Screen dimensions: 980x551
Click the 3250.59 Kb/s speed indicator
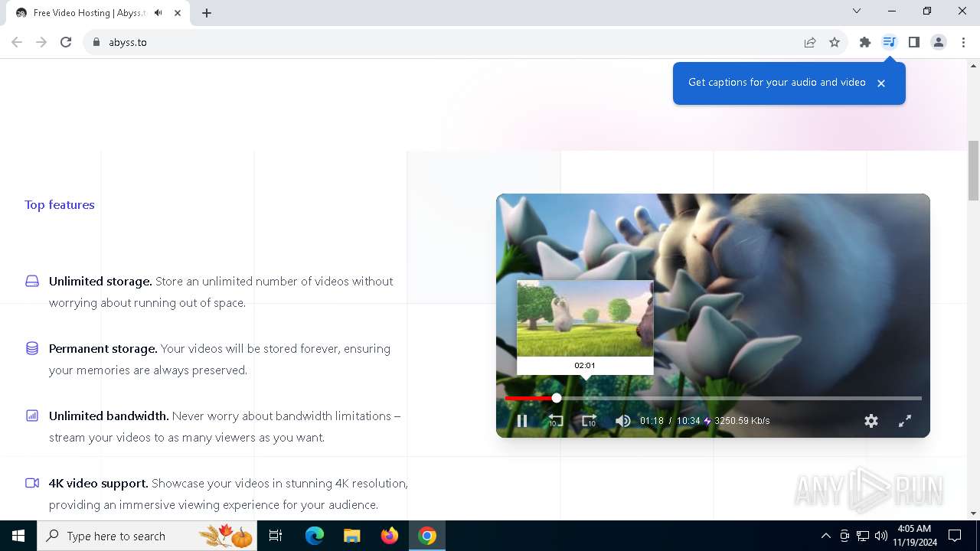coord(741,421)
